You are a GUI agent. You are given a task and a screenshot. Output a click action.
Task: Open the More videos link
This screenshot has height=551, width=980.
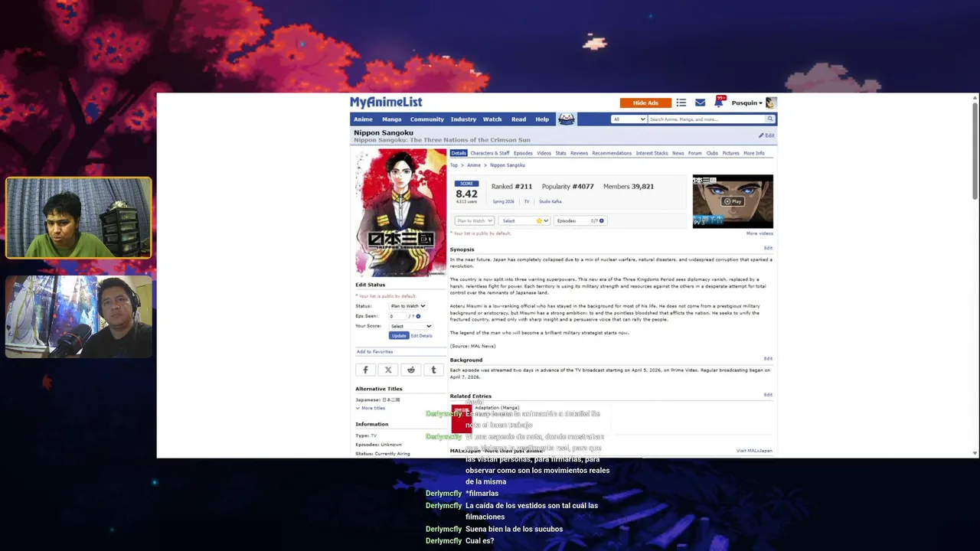[x=759, y=233]
